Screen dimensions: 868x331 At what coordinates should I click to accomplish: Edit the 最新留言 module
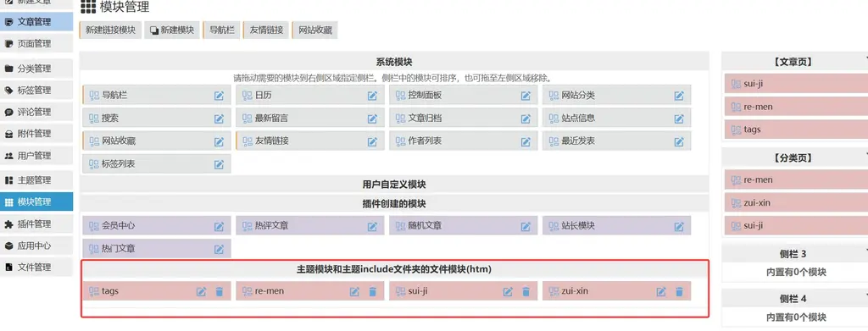point(373,119)
